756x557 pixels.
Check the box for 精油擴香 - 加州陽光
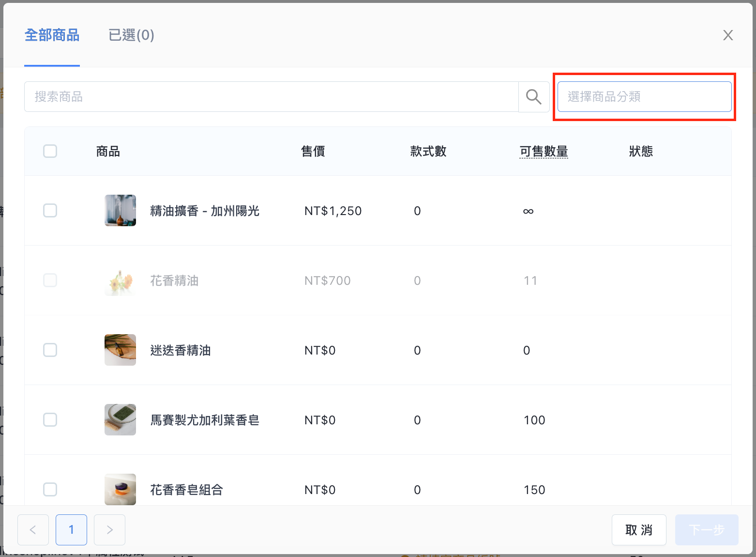click(50, 211)
